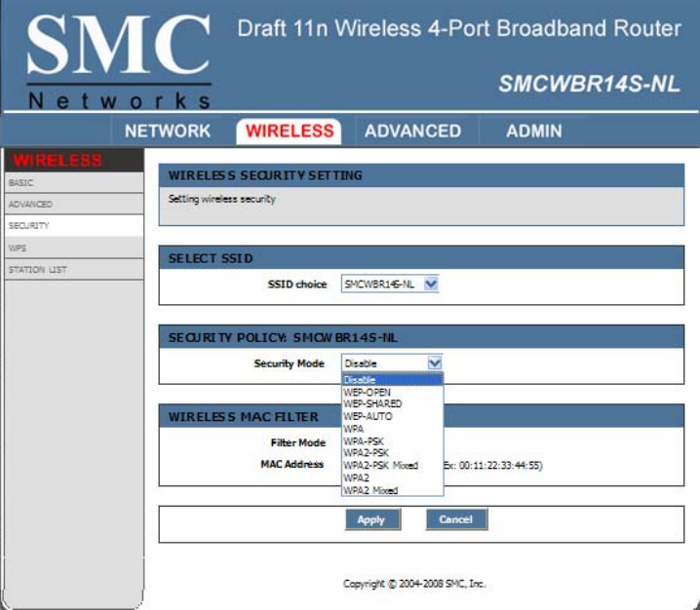Image resolution: width=700 pixels, height=610 pixels.
Task: Choose WEP-OPEN security mode
Action: (x=393, y=393)
